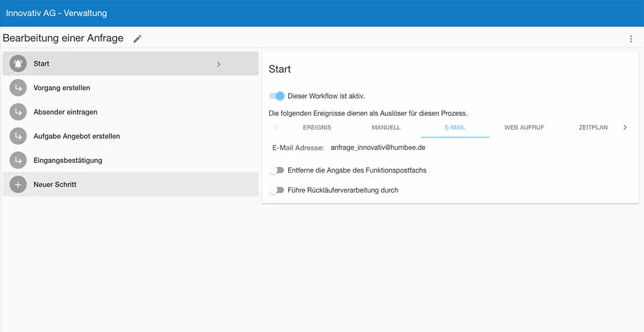Click the right chevron after ZEITPLAN

625,128
